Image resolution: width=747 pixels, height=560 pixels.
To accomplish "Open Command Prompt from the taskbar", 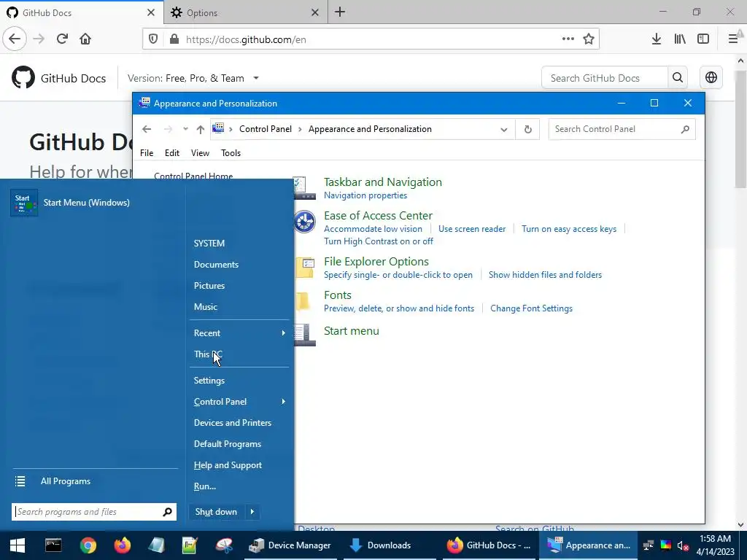I will tap(53, 545).
